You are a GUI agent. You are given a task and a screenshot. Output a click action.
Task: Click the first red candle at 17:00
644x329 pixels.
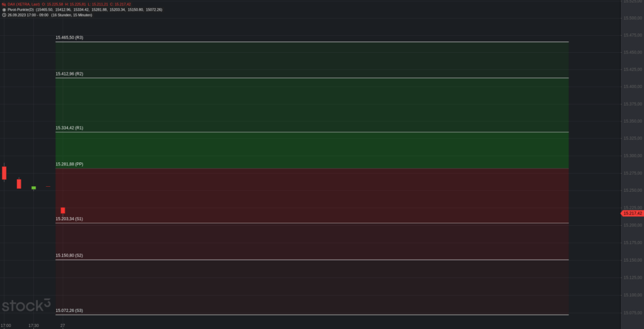[4, 172]
